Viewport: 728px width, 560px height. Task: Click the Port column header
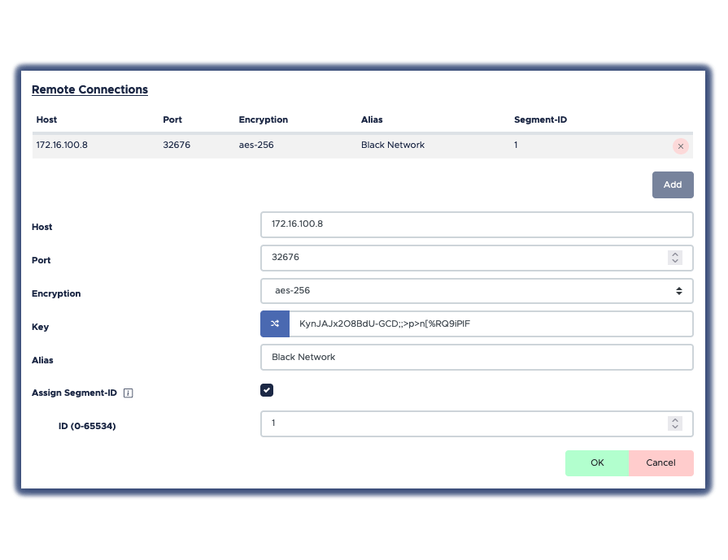172,119
